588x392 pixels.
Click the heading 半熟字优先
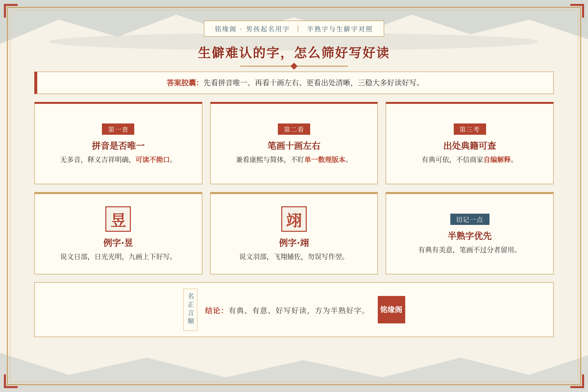[470, 236]
